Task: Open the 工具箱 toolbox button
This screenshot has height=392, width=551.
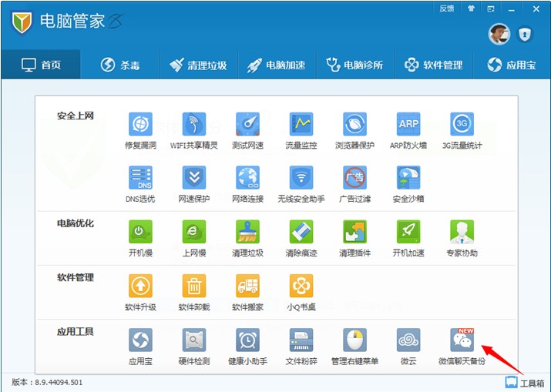Action: pyautogui.click(x=525, y=382)
